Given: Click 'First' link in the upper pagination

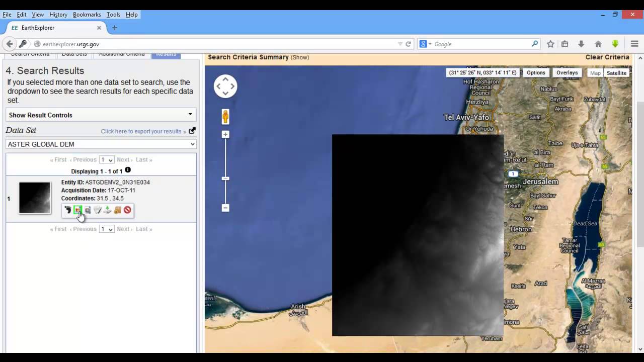Looking at the screenshot, I should 58,160.
